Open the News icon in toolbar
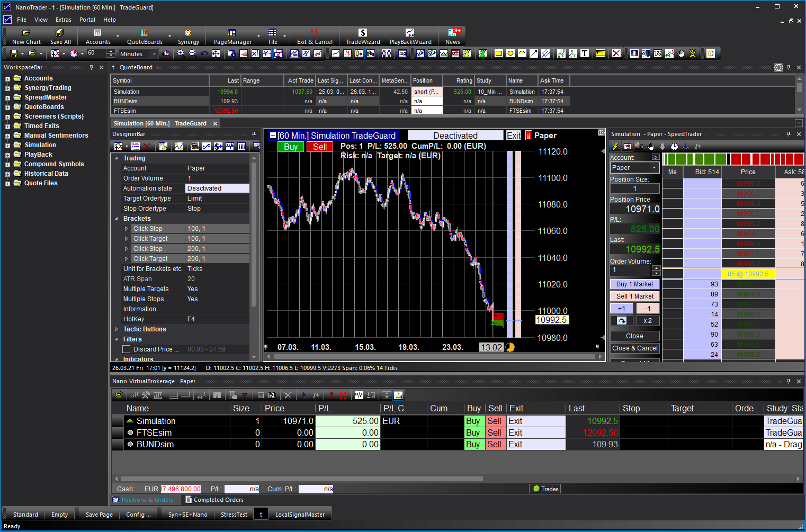 coord(452,36)
